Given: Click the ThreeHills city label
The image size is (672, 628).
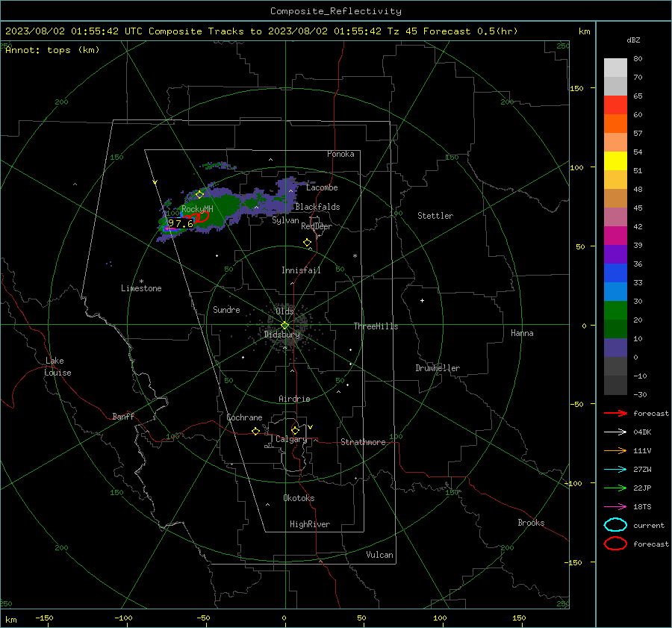Looking at the screenshot, I should (x=376, y=326).
